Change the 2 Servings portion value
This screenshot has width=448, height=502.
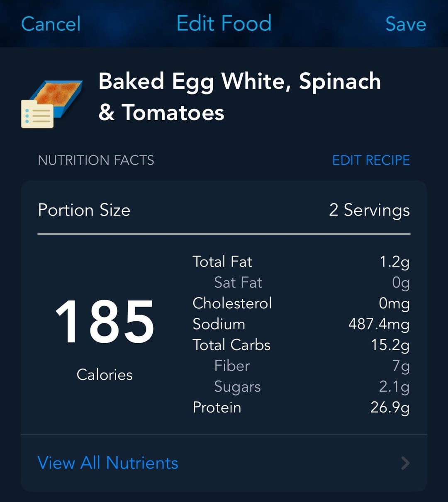[x=369, y=210]
